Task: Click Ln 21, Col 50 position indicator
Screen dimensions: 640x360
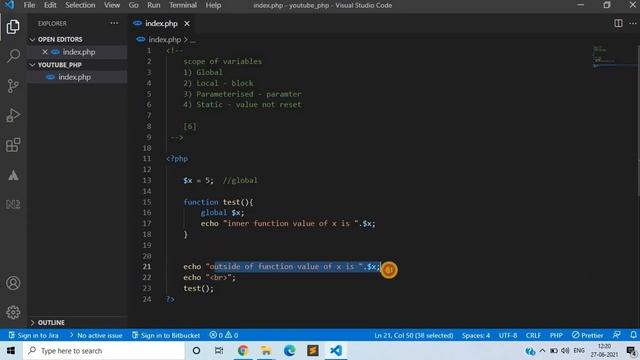Action: click(414, 335)
